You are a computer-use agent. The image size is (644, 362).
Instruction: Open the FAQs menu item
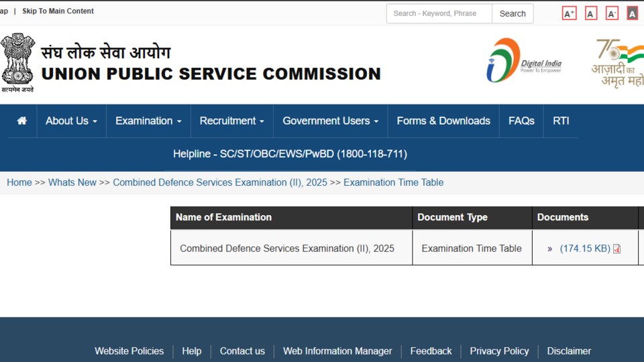[x=521, y=121]
